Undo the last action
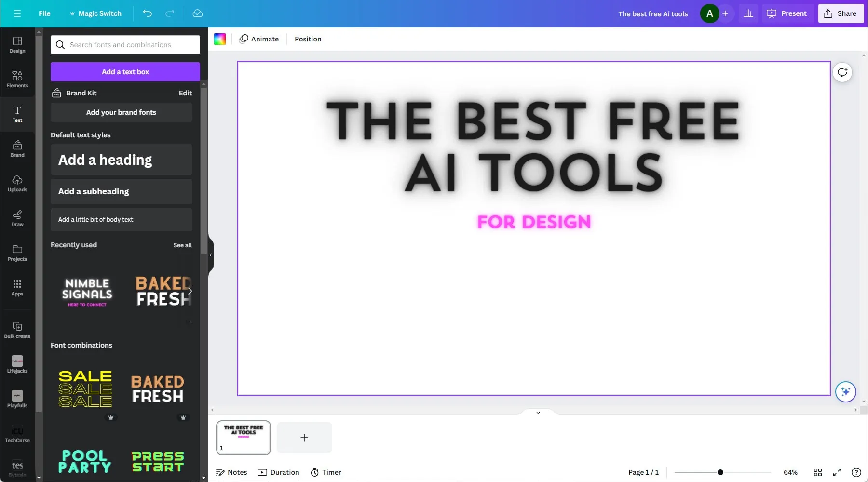The width and height of the screenshot is (868, 482). tap(148, 13)
